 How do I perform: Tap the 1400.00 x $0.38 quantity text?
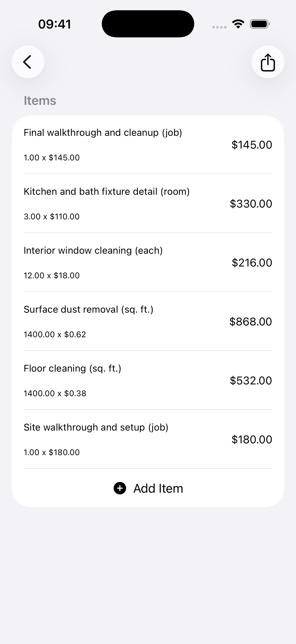click(55, 393)
